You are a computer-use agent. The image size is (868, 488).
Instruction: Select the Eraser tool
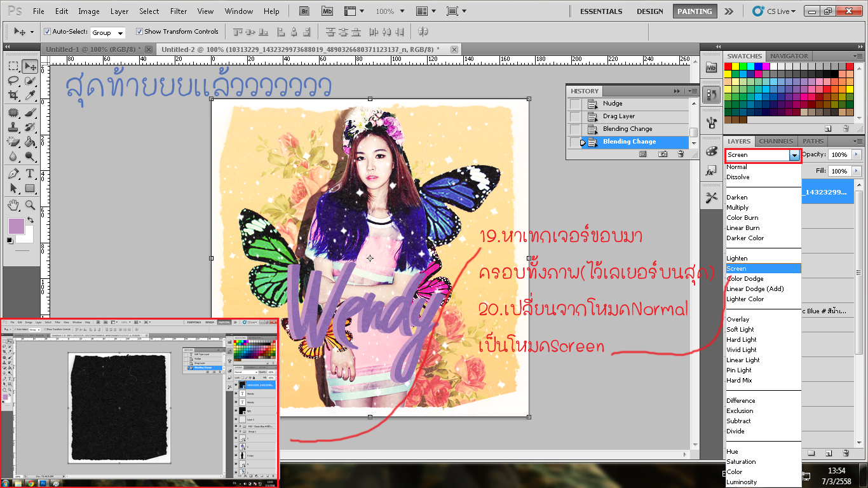(x=13, y=142)
